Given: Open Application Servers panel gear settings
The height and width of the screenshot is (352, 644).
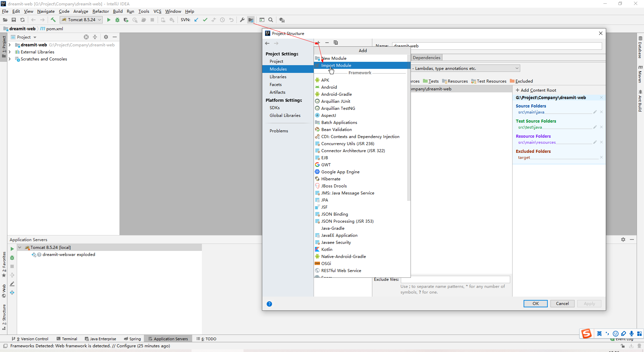Looking at the screenshot, I should click(623, 239).
